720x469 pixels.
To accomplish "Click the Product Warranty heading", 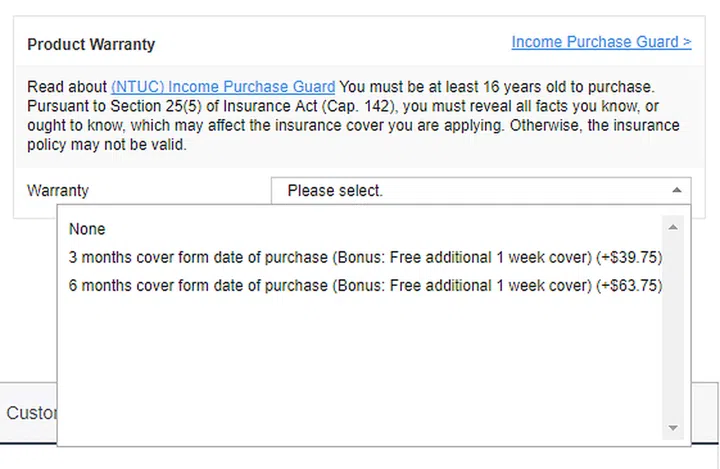I will point(91,45).
